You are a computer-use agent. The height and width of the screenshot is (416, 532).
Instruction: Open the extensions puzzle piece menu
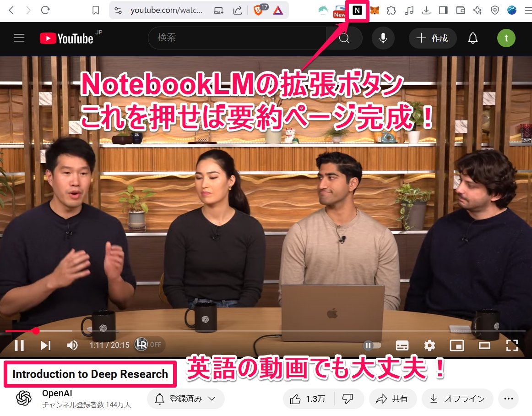pyautogui.click(x=391, y=11)
